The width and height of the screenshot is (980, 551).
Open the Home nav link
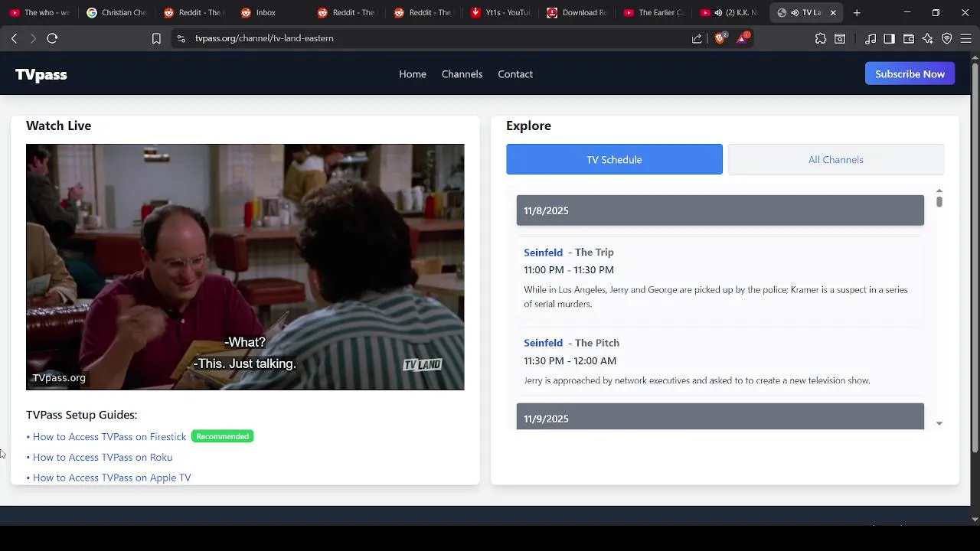coord(413,74)
